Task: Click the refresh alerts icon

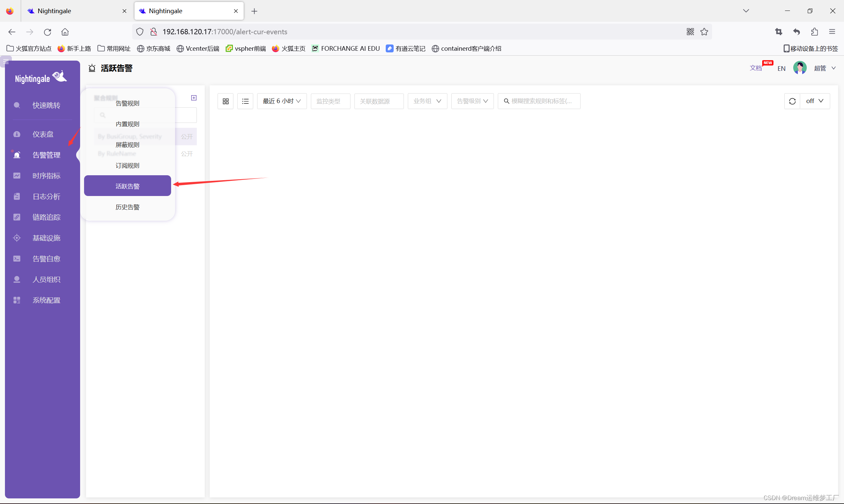Action: (x=792, y=101)
